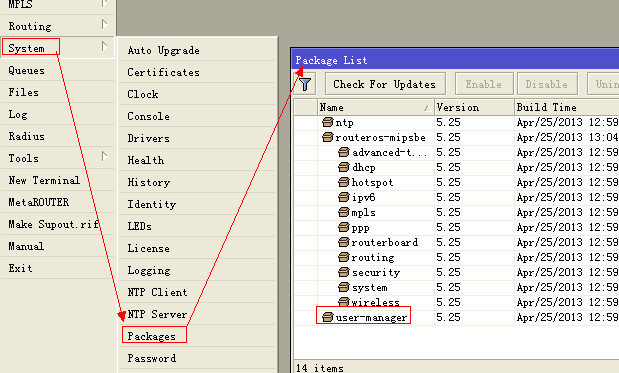Select the NTP Client submenu entry
Viewport: 619px width, 373px height.
(158, 292)
